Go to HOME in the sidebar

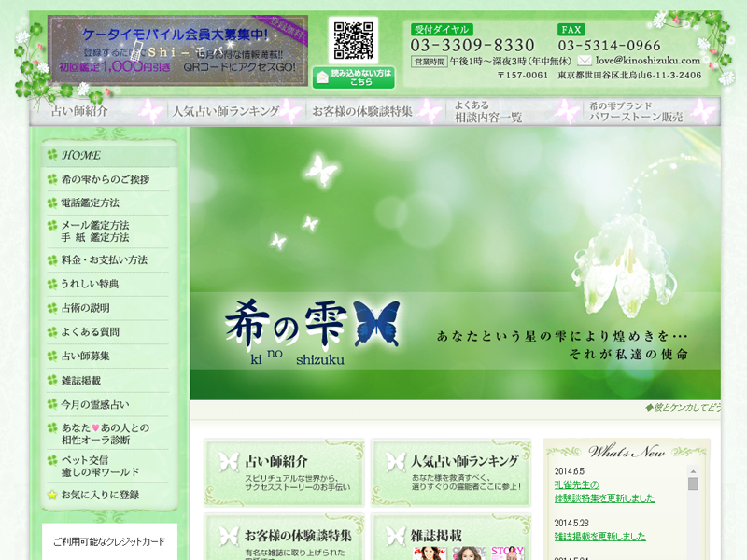(x=109, y=155)
